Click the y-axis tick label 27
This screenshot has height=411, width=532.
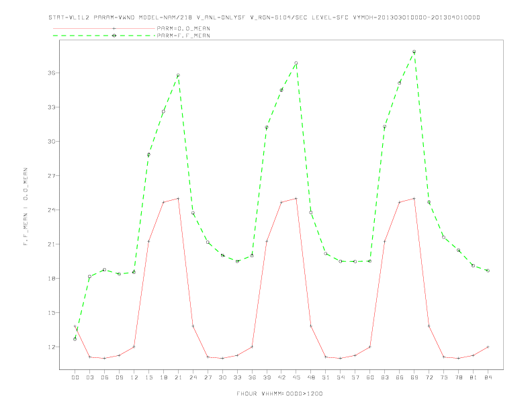(x=52, y=176)
